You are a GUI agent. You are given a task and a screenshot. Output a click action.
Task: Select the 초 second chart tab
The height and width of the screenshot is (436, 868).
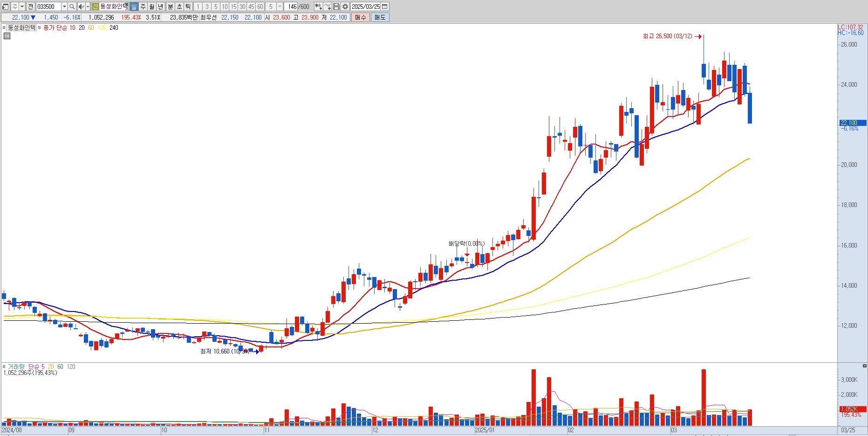click(179, 7)
